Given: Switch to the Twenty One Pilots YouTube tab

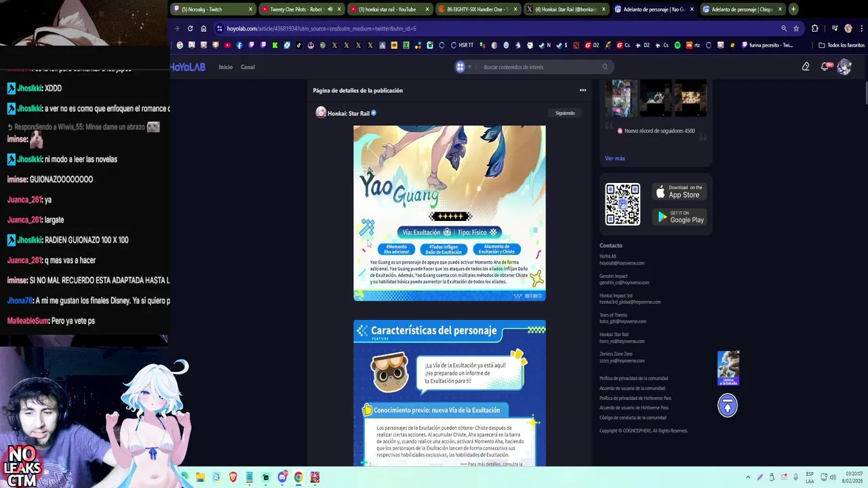Looking at the screenshot, I should [300, 9].
